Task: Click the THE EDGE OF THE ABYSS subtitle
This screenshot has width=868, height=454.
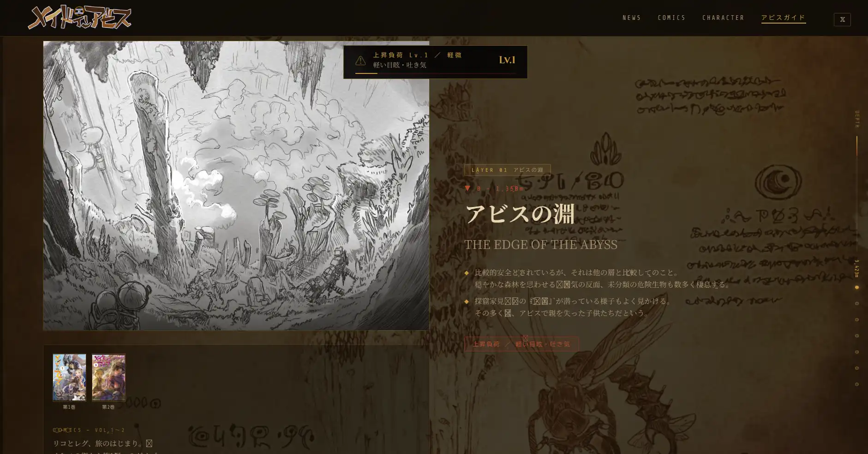Action: tap(541, 244)
